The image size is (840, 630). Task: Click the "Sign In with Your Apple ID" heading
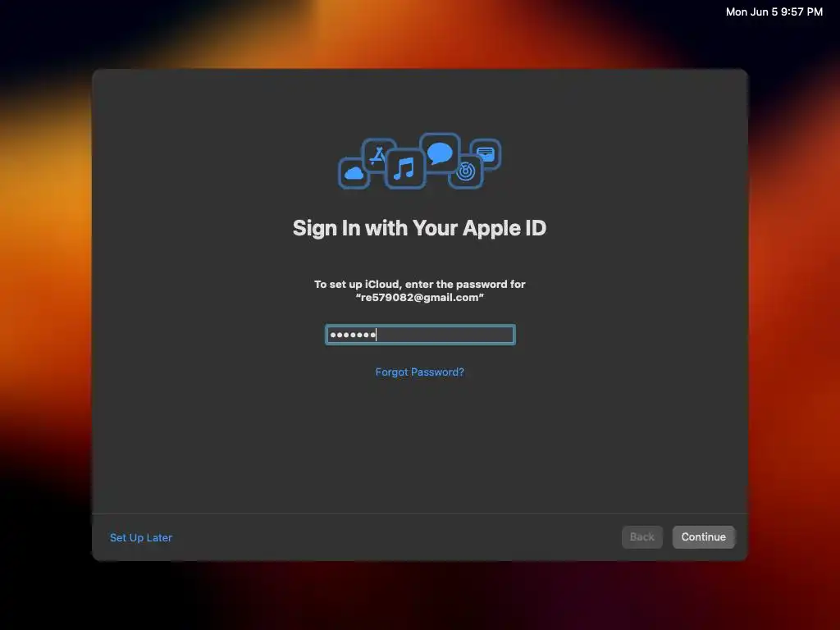[x=419, y=228]
